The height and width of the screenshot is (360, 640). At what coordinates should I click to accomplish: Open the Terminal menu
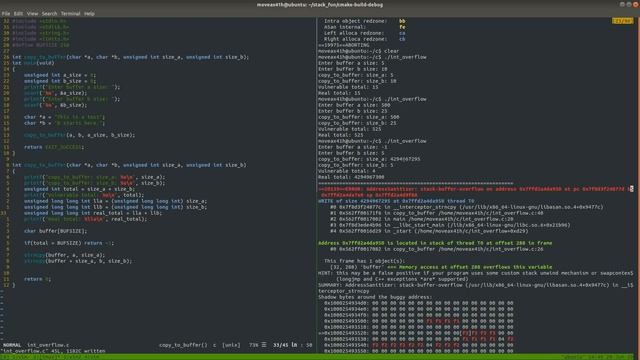[70, 13]
